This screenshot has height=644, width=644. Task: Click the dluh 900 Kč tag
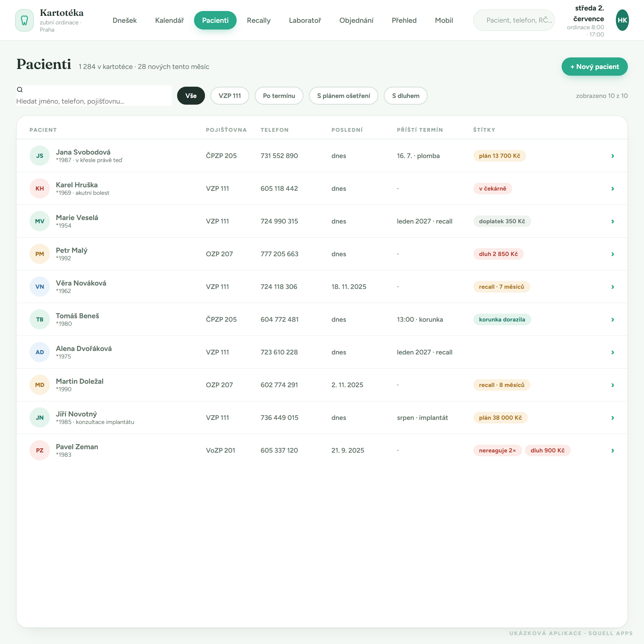tap(547, 450)
